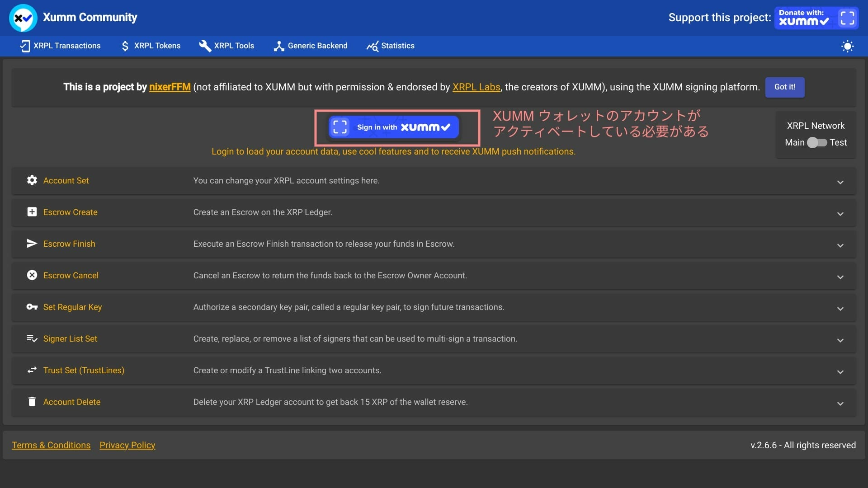Expand the Escrow Create panel chevron
The width and height of the screenshot is (868, 488).
840,214
